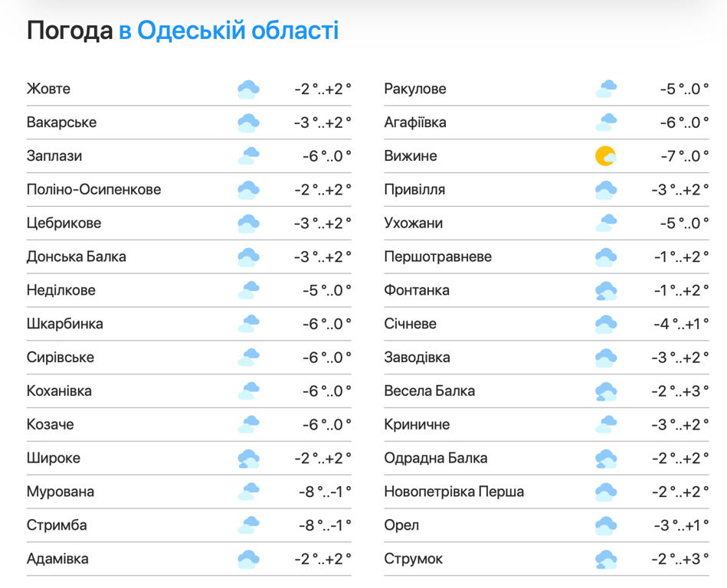Click the weather icon for Весела Балка
Image resolution: width=727 pixels, height=588 pixels.
click(605, 391)
